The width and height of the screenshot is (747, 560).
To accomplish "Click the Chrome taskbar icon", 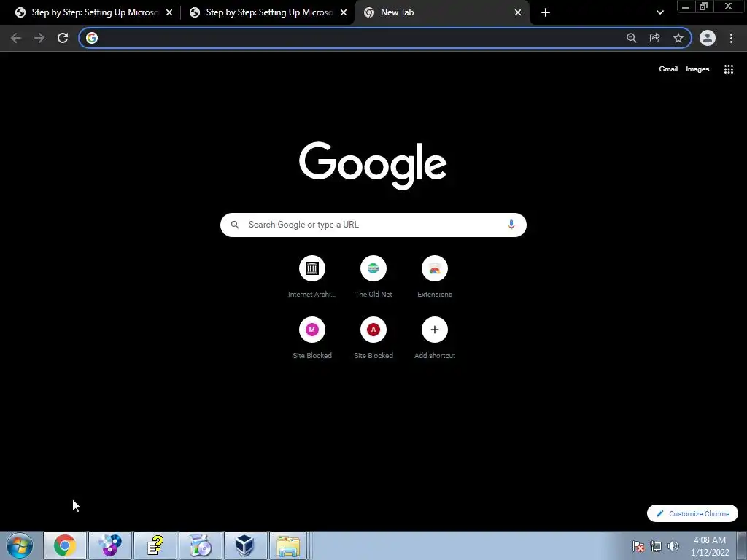I will 65,545.
